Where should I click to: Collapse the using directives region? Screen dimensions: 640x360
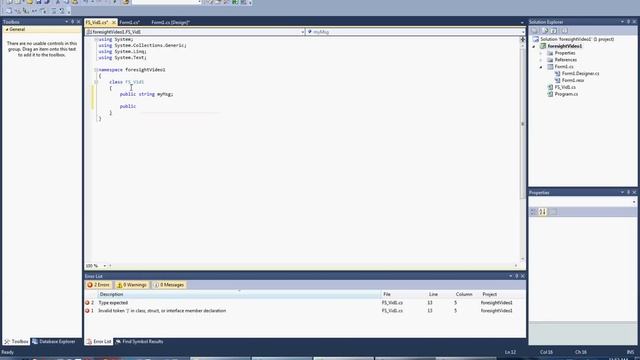(x=96, y=39)
